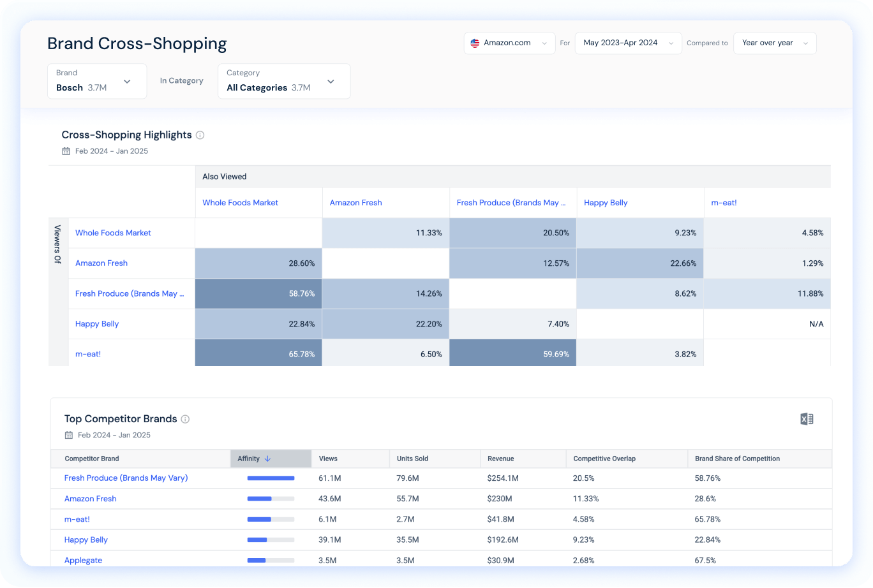Click the Views column header
Viewport: 873px width, 588px height.
(327, 459)
